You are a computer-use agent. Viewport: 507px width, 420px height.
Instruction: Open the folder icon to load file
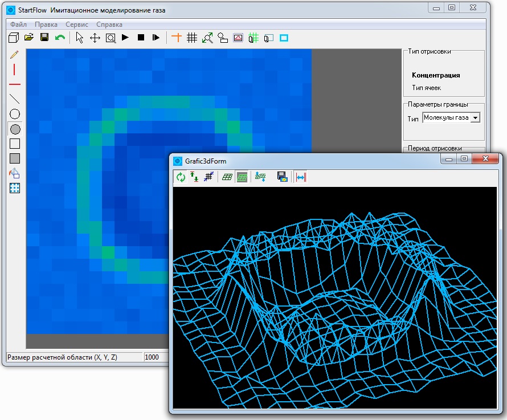pos(29,38)
